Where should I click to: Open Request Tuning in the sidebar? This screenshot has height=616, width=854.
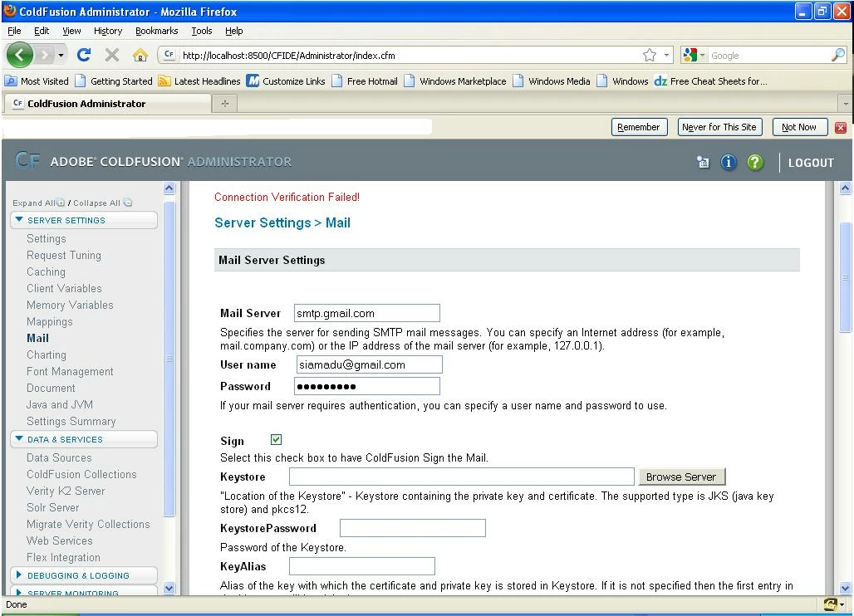pyautogui.click(x=64, y=255)
